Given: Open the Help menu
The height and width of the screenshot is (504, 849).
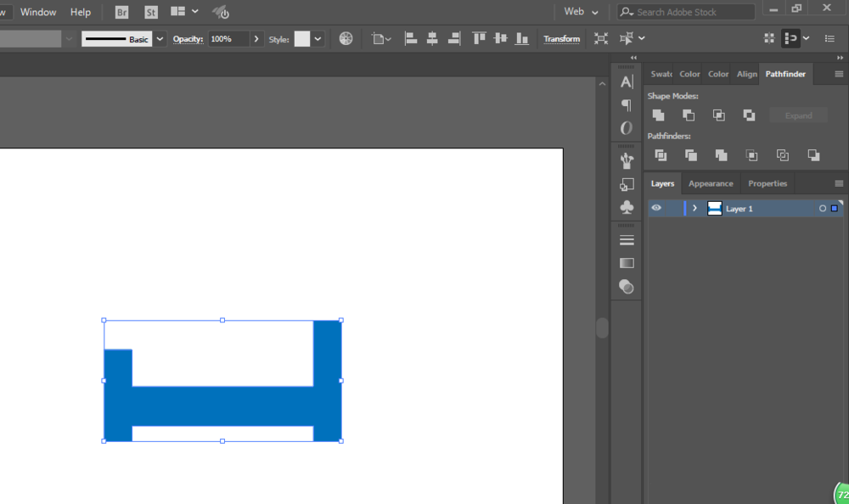Looking at the screenshot, I should point(81,12).
